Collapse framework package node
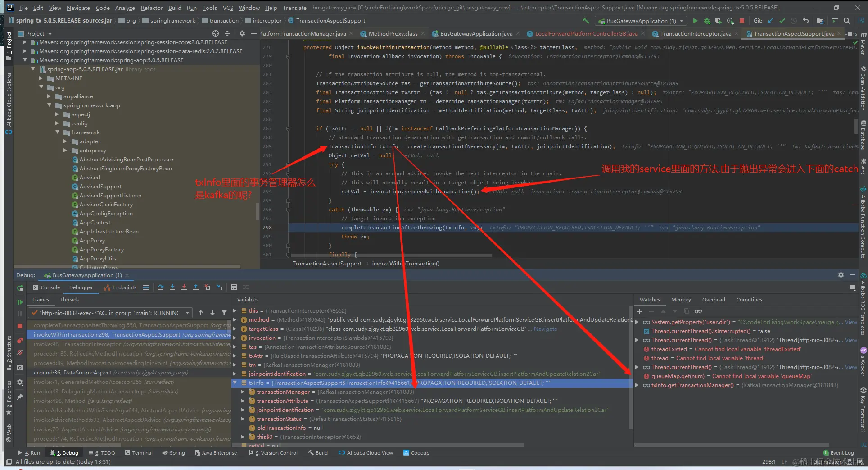 click(58, 132)
